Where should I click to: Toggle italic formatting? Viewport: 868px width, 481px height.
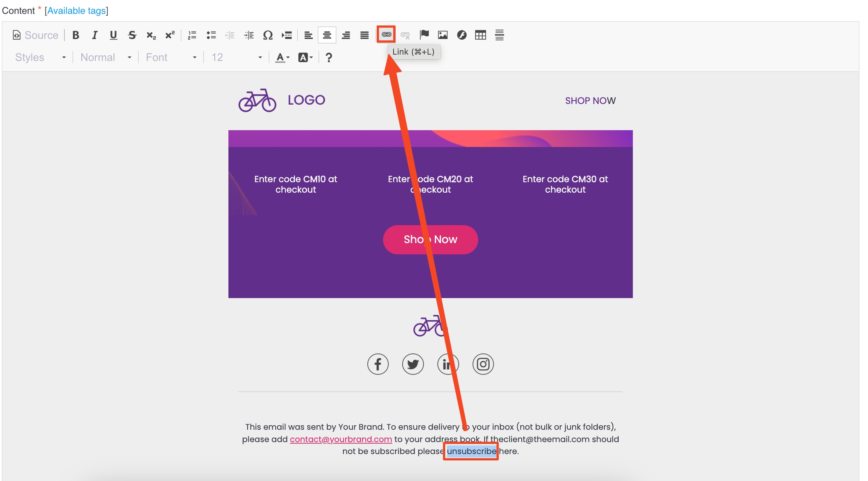coord(95,35)
